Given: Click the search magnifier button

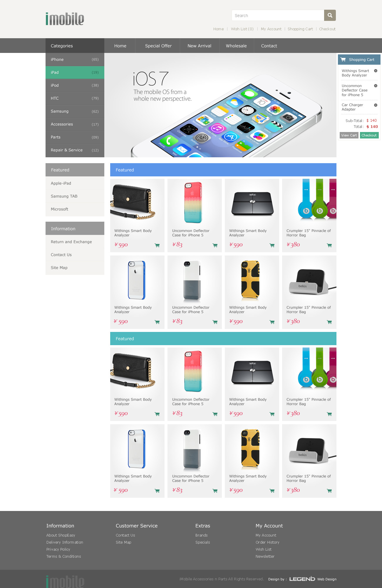Looking at the screenshot, I should click(x=330, y=15).
